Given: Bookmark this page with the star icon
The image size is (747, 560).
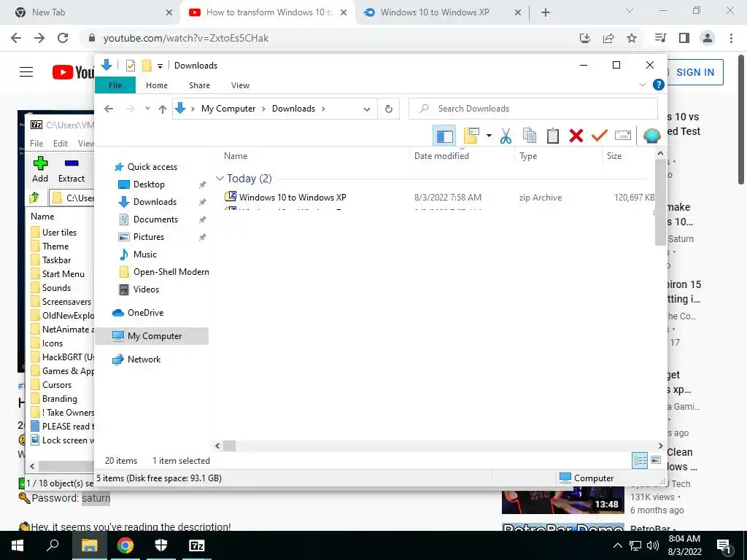Looking at the screenshot, I should 632,38.
